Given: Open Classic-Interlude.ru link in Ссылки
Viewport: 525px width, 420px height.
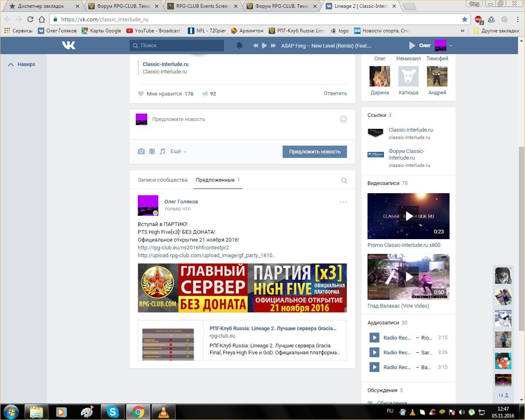Looking at the screenshot, I should 411,130.
